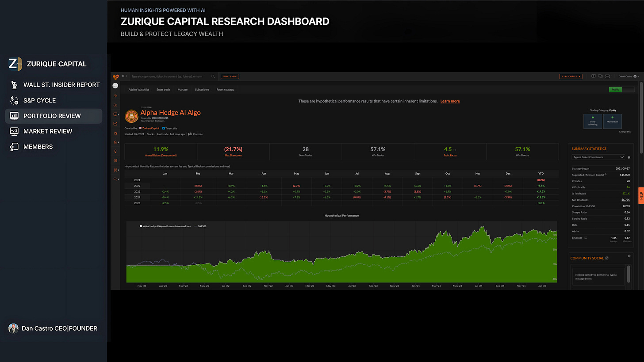
Task: Click the search magnifier icon
Action: click(x=213, y=76)
